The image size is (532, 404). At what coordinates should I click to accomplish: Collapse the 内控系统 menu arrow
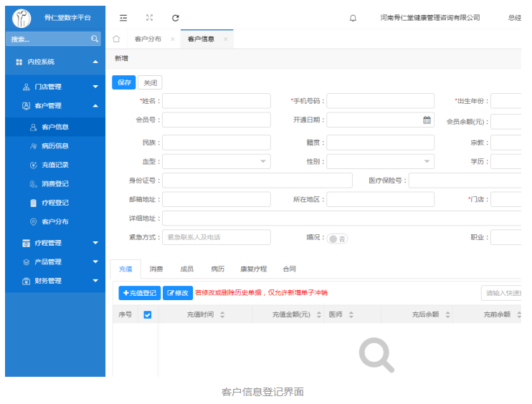(95, 62)
